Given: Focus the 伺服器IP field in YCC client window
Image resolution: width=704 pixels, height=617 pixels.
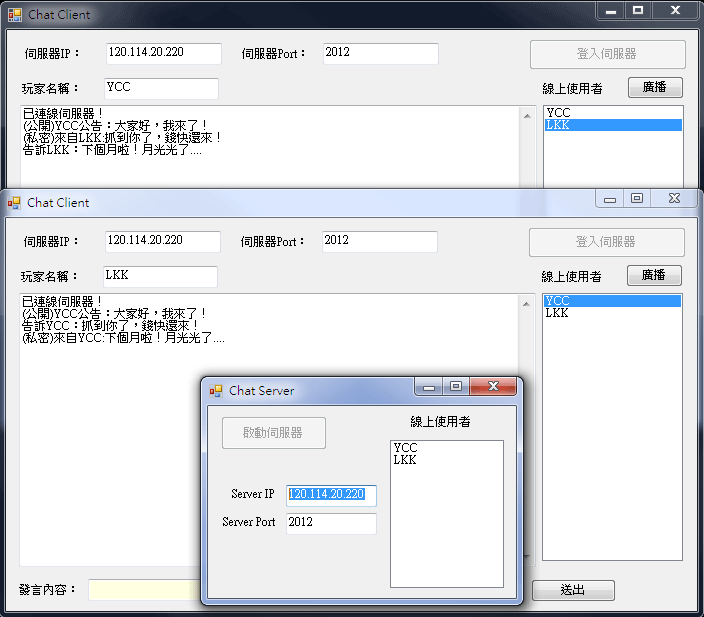Looking at the screenshot, I should click(x=164, y=53).
